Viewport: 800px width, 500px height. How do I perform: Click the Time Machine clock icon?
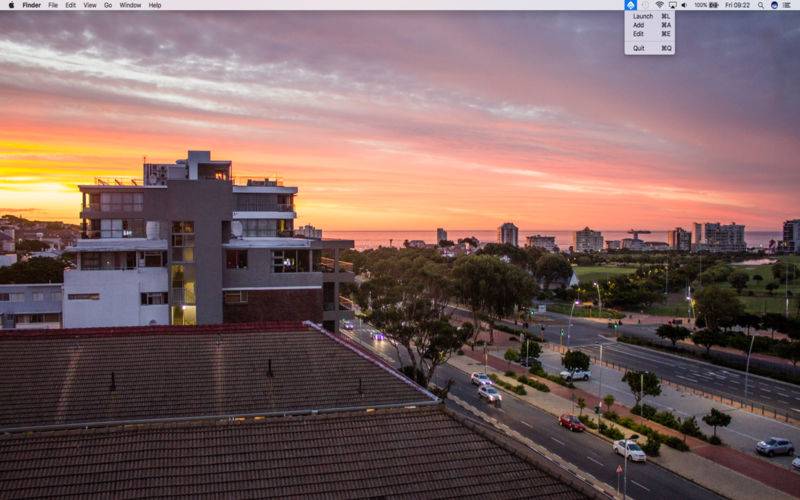[645, 5]
